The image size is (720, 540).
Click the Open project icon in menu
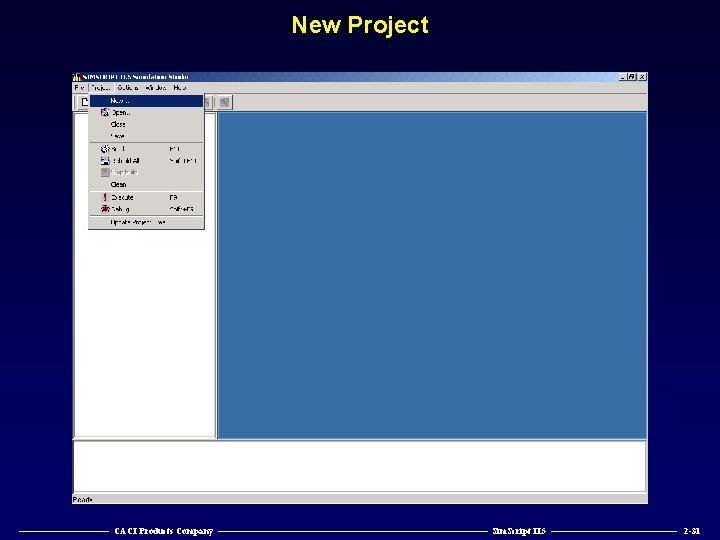click(105, 112)
